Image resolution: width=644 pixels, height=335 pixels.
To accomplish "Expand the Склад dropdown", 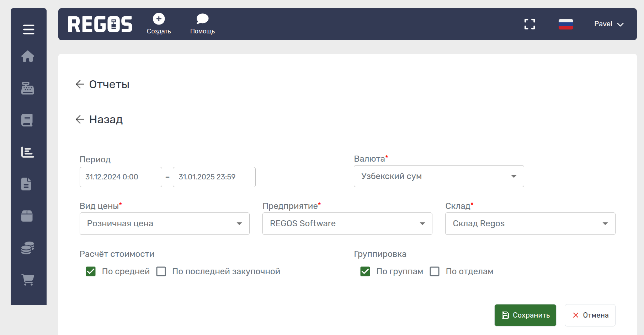I will (x=530, y=224).
